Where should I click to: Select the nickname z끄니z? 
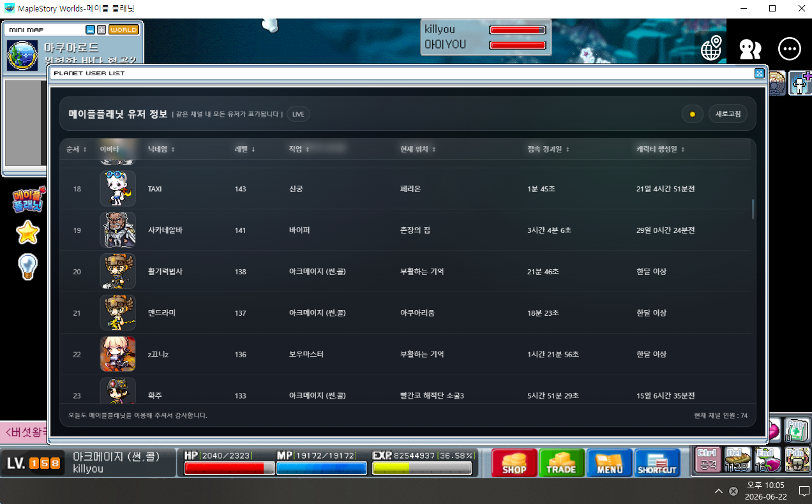coord(159,354)
